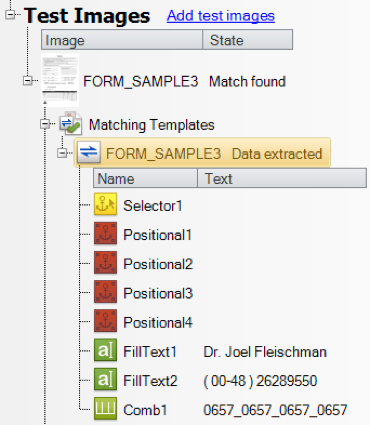Select the Comb1 value 0657_0657_0657_0657
The height and width of the screenshot is (425, 370).
pos(275,410)
